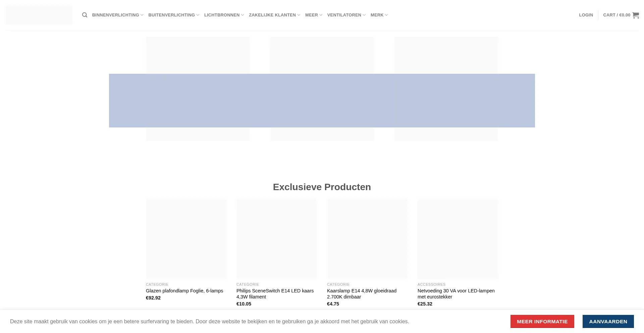This screenshot has height=333, width=644.
Task: Expand the Buitenverlichting dropdown menu
Action: (x=173, y=15)
